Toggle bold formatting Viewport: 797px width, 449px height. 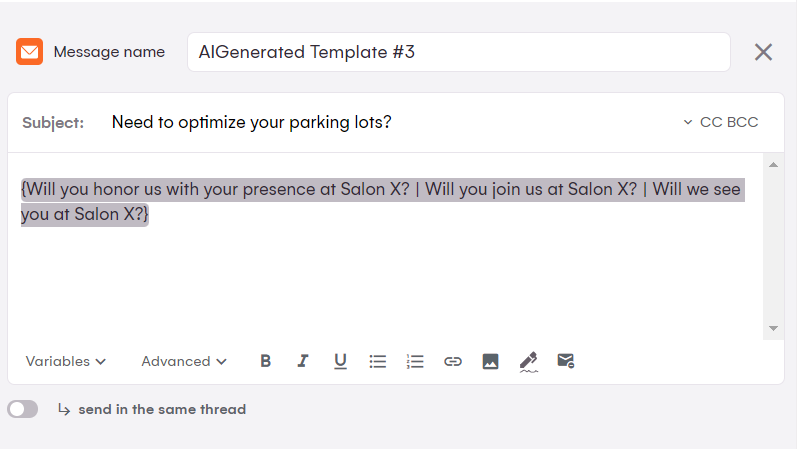pos(266,361)
